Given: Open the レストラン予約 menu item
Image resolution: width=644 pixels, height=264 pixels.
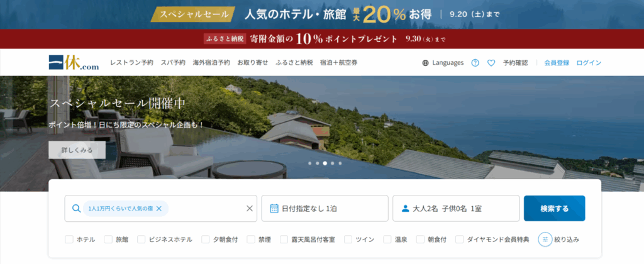Looking at the screenshot, I should point(131,63).
